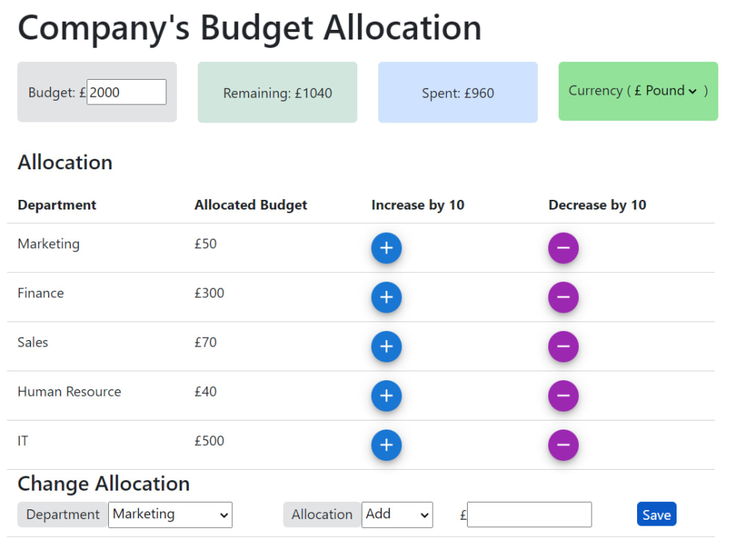Increase Marketing budget with plus icon
This screenshot has height=560, width=746.
(386, 248)
